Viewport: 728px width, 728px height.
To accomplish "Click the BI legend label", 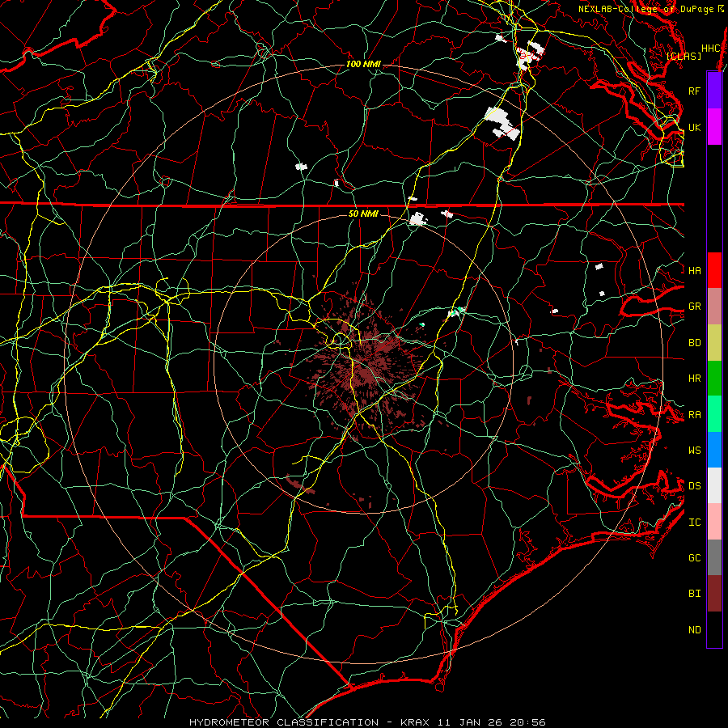I will [x=694, y=594].
